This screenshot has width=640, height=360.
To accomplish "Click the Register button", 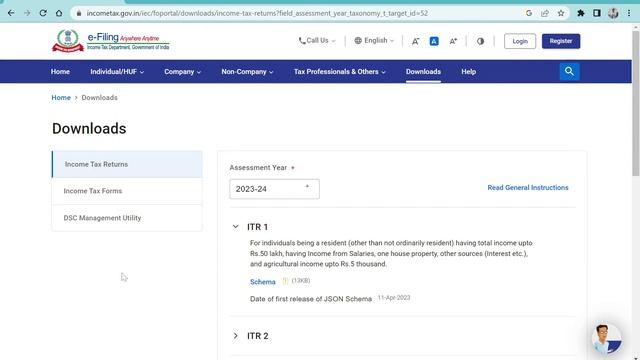I will [x=561, y=41].
